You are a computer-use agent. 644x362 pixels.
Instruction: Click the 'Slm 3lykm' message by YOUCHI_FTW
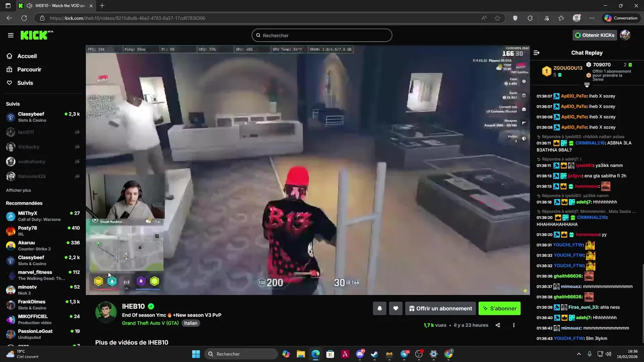point(596,338)
